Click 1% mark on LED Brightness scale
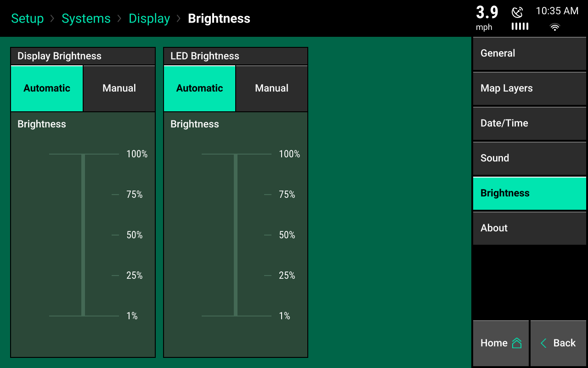The image size is (588, 368). pyautogui.click(x=284, y=316)
